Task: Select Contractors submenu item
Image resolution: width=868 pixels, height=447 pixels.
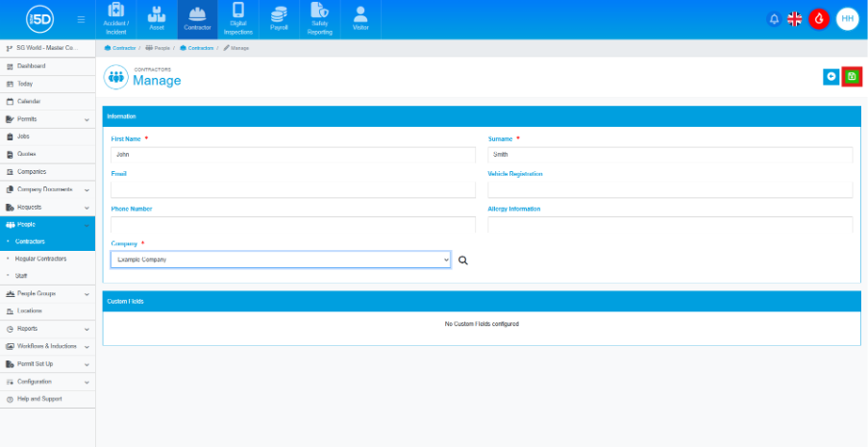Action: [x=48, y=241]
